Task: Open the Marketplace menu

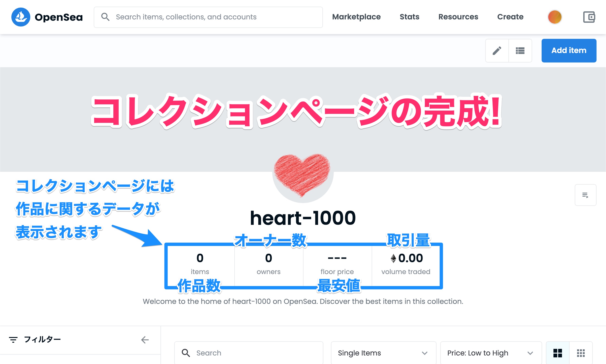Action: [356, 17]
